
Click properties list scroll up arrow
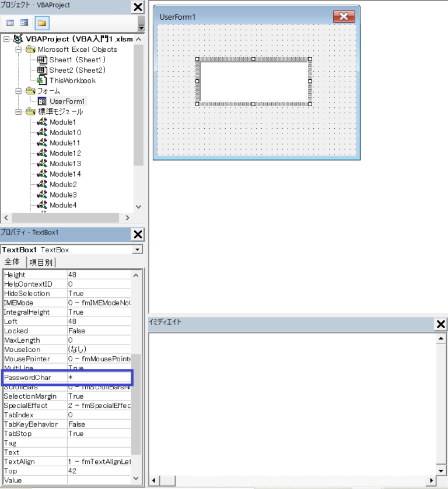pos(136,275)
